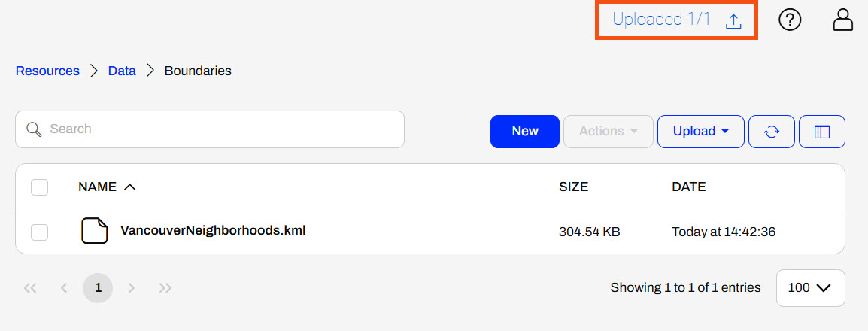This screenshot has height=331, width=868.
Task: Open the user account profile icon
Action: pyautogui.click(x=842, y=20)
